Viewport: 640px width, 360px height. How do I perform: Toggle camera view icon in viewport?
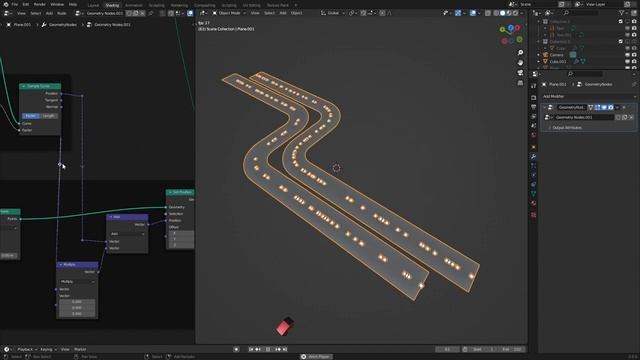tap(520, 73)
